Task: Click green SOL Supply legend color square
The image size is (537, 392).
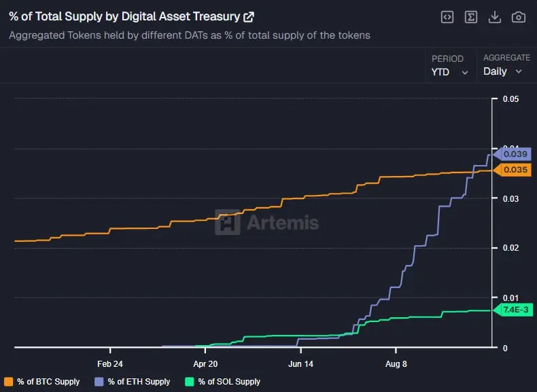Action: tap(190, 382)
